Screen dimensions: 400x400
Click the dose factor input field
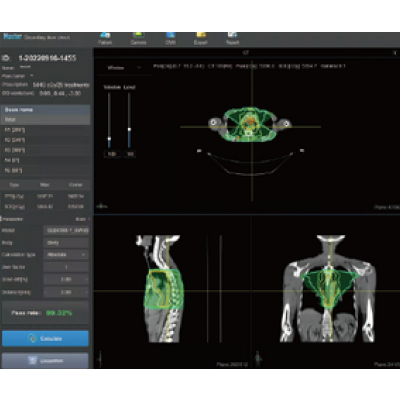[66, 267]
